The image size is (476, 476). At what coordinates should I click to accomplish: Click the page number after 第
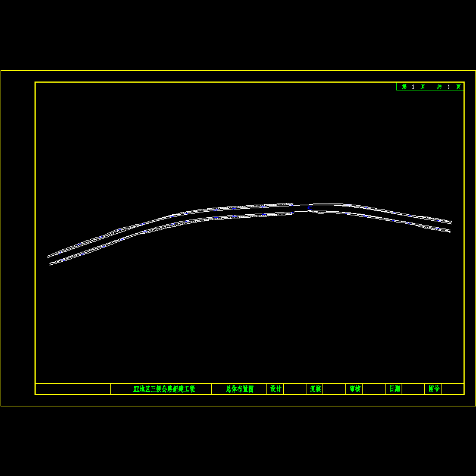click(413, 87)
